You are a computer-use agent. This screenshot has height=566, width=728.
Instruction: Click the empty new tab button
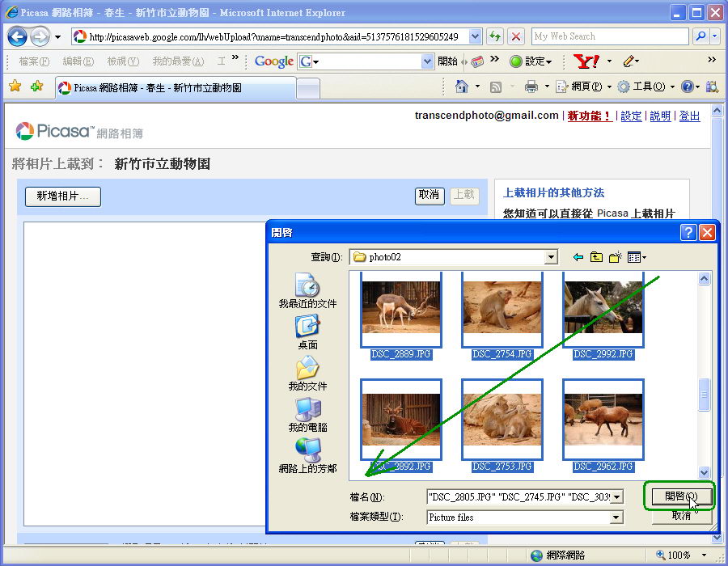(x=308, y=89)
